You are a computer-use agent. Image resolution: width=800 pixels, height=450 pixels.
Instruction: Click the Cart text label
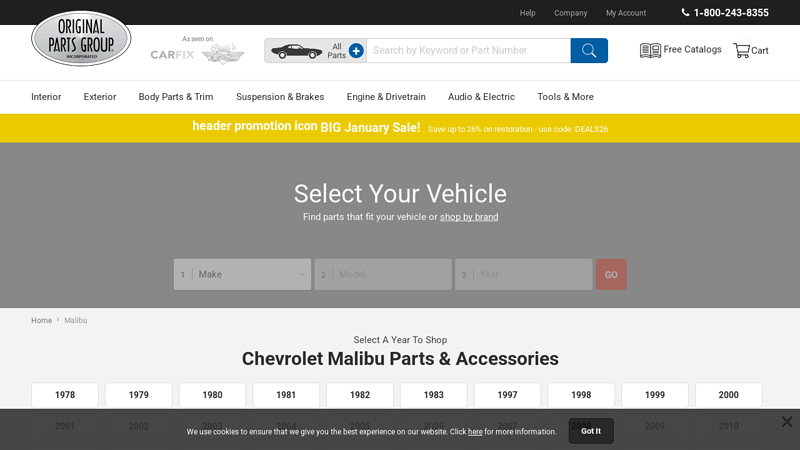760,51
